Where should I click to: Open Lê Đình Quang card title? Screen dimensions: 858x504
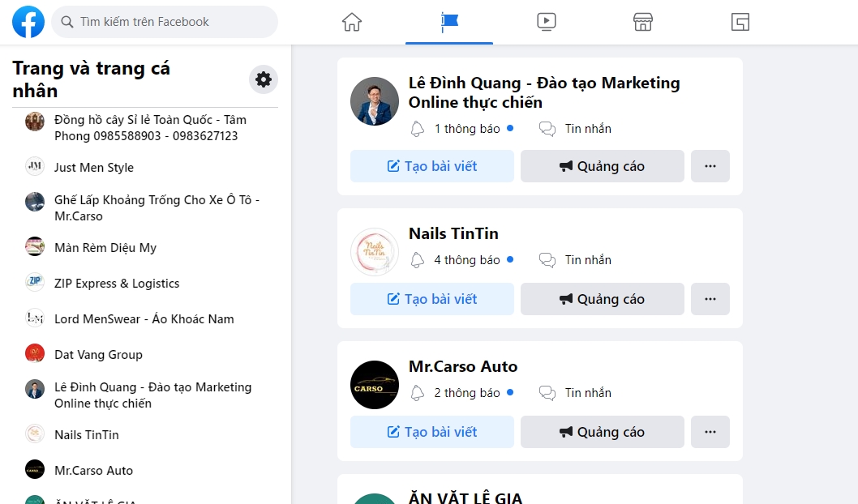point(544,92)
